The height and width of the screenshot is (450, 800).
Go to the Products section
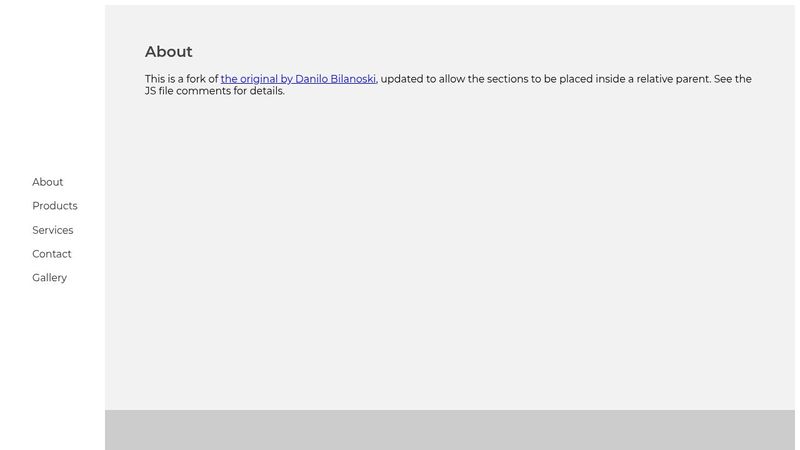[55, 206]
